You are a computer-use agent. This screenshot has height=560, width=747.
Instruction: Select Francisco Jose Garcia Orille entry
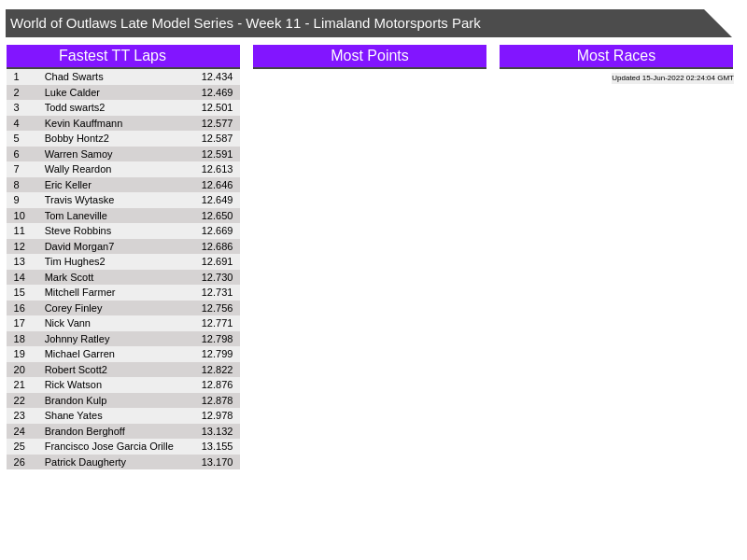coord(108,446)
